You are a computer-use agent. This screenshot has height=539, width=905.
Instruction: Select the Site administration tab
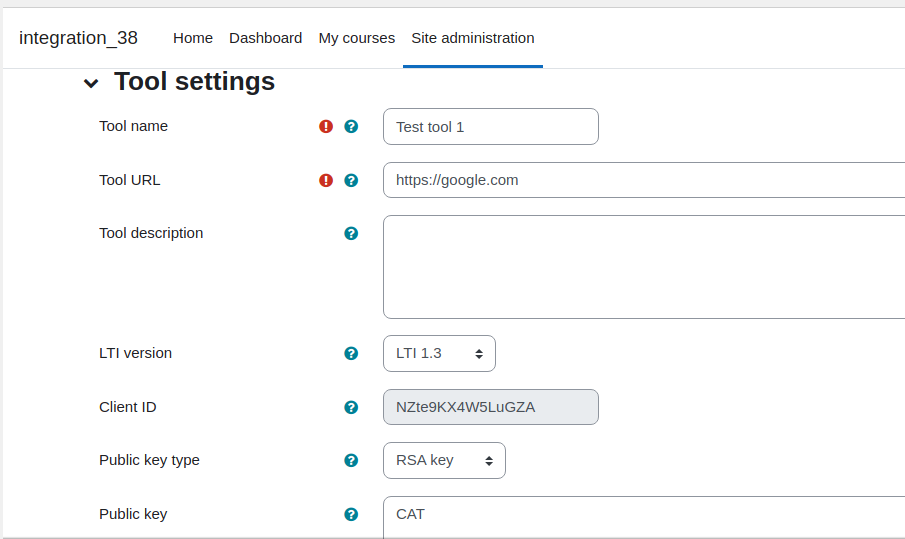[473, 38]
